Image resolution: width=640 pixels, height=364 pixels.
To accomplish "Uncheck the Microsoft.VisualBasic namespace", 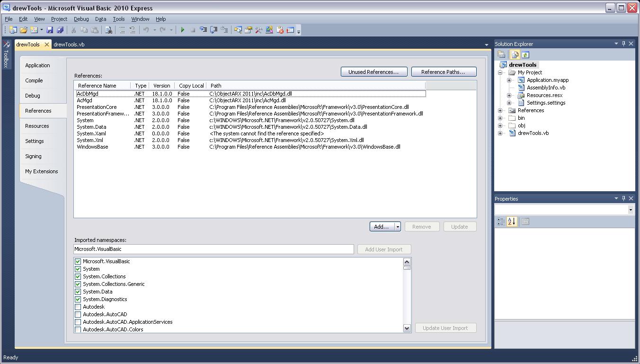I will [78, 261].
